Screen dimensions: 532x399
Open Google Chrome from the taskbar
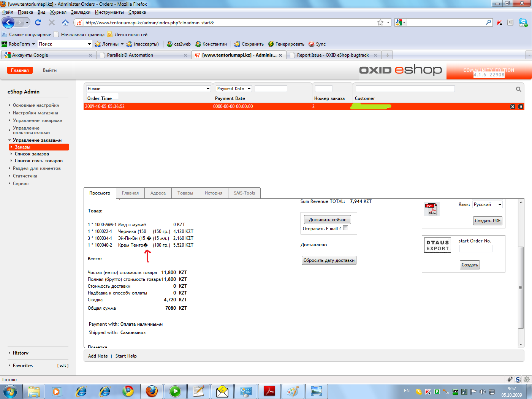(128, 391)
